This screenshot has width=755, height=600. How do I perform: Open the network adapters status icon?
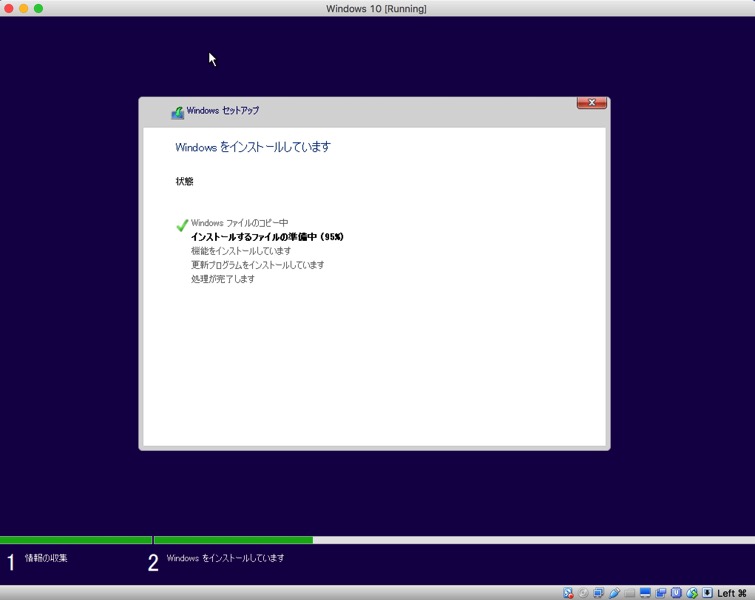pos(599,593)
